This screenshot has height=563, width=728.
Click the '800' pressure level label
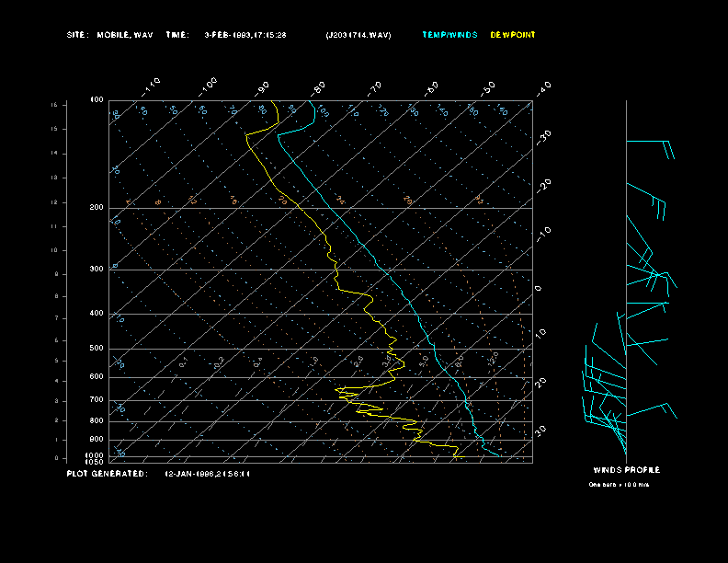[97, 420]
